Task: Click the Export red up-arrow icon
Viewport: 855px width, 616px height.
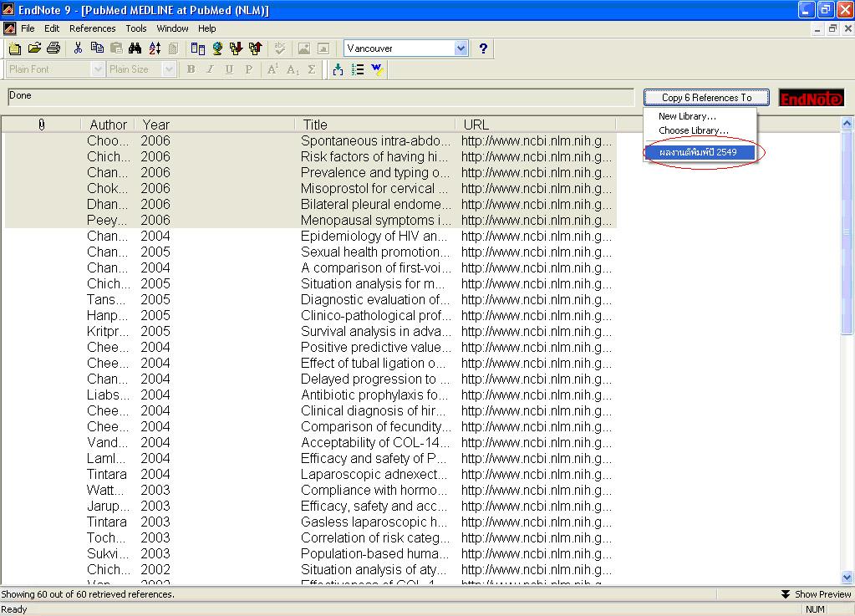Action: [255, 48]
